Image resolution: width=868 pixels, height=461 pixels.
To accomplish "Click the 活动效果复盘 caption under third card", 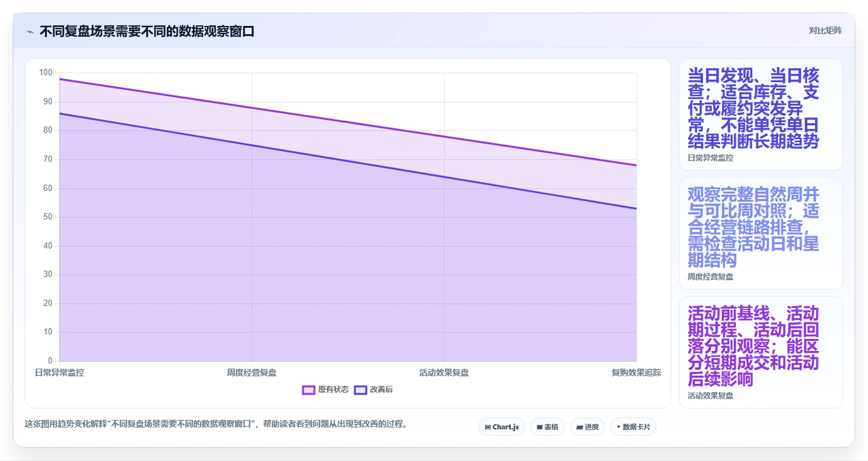I will pos(710,396).
